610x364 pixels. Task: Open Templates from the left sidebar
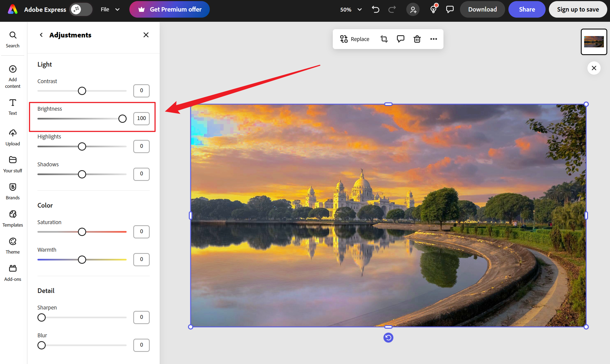13,219
